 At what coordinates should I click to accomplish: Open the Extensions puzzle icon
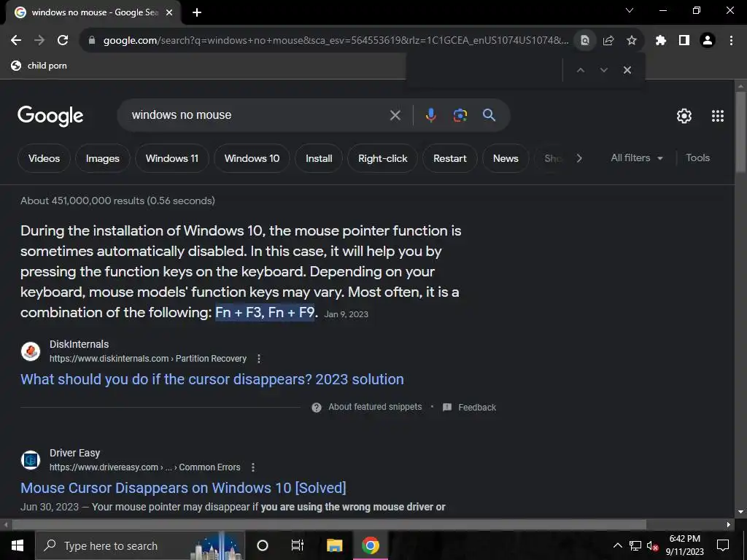tap(661, 41)
